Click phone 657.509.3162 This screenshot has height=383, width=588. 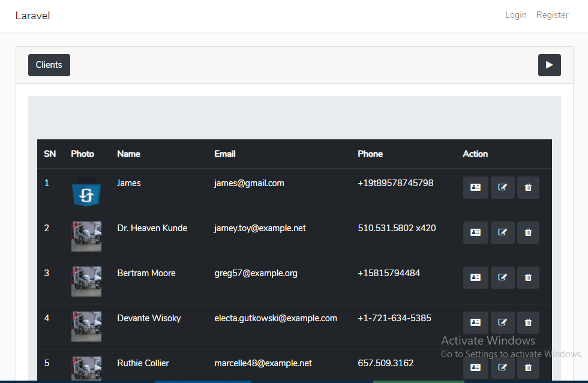pos(385,363)
